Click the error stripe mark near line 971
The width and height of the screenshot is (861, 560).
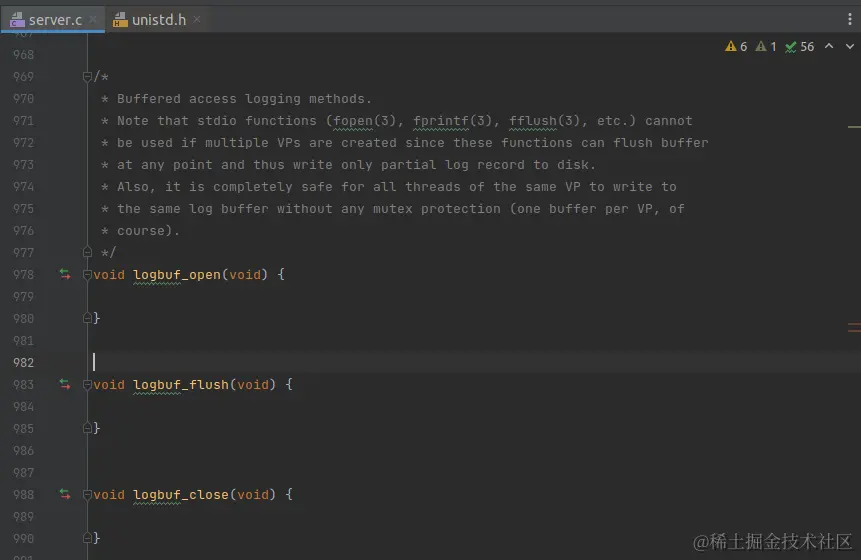pos(854,127)
